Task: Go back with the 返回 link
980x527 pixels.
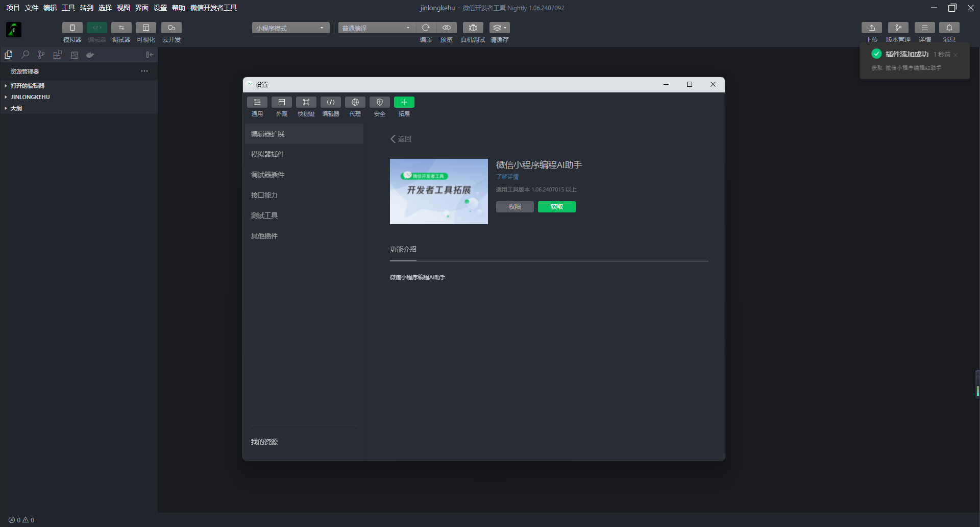Action: [x=401, y=139]
